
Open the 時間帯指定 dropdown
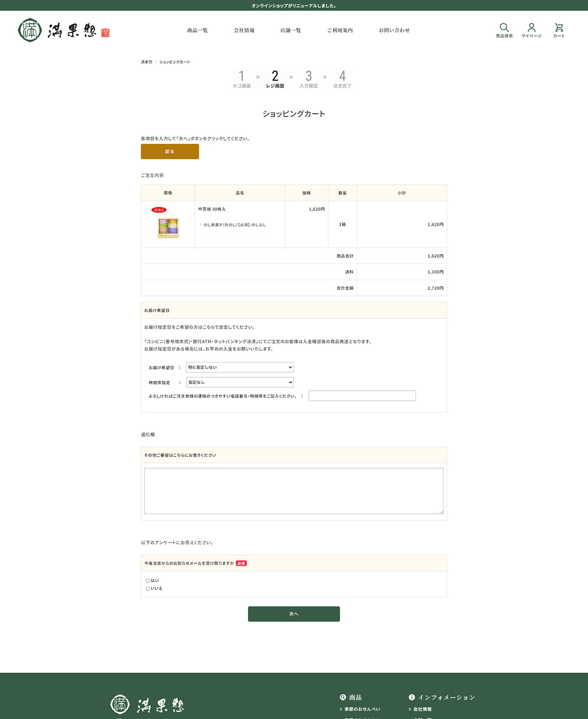point(240,383)
